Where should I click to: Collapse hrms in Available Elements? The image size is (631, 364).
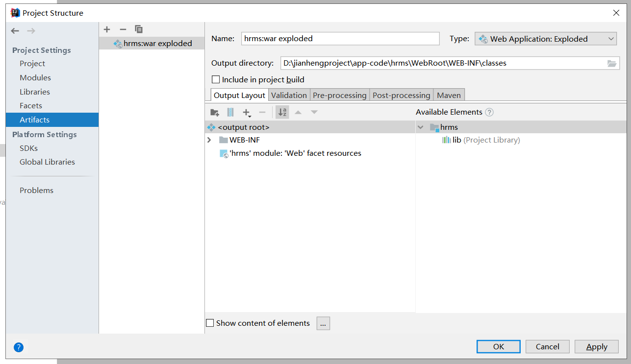point(421,126)
